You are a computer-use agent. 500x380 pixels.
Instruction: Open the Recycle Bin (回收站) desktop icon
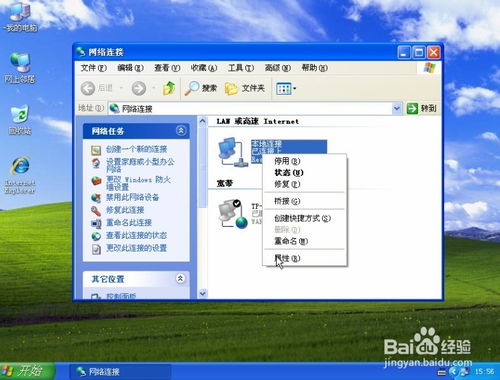[x=20, y=121]
